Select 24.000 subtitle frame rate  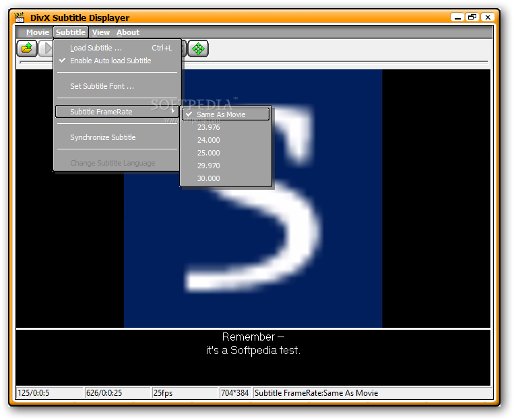pyautogui.click(x=226, y=140)
